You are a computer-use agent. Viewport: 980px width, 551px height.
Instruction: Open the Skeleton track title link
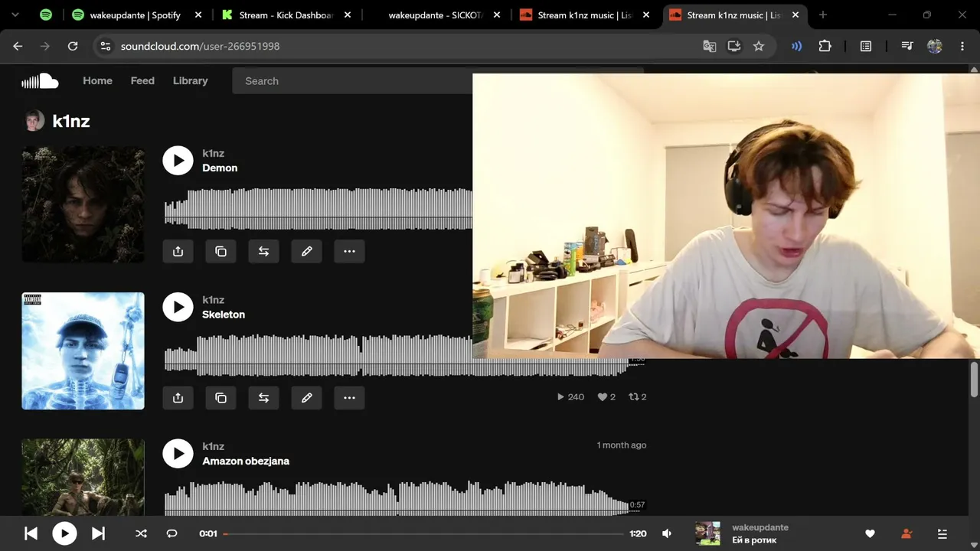224,315
